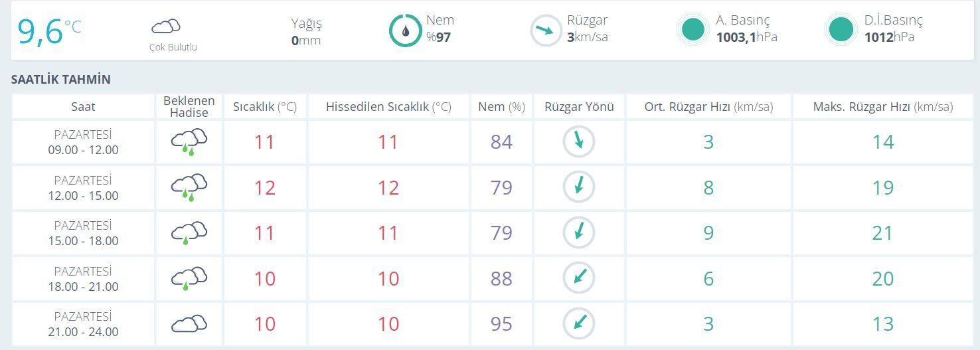Click the light rain icon for 15.00 - 18.00
Image resolution: width=980 pixels, height=350 pixels.
189,233
